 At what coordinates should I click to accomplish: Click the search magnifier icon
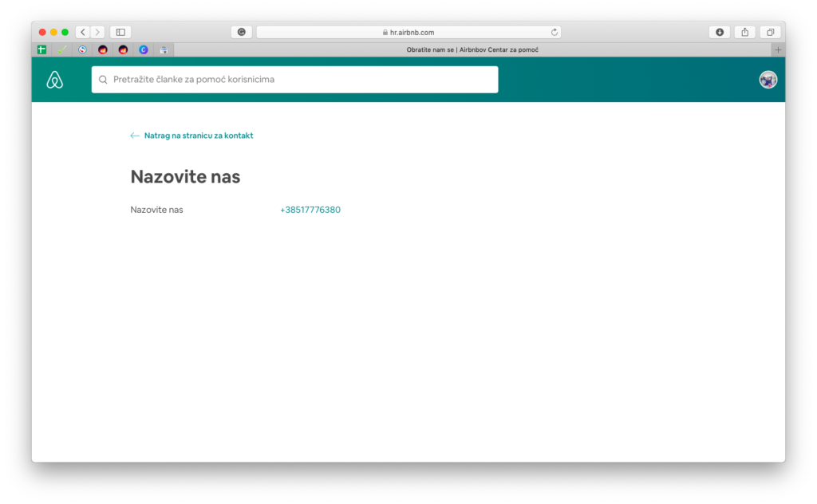coord(103,80)
